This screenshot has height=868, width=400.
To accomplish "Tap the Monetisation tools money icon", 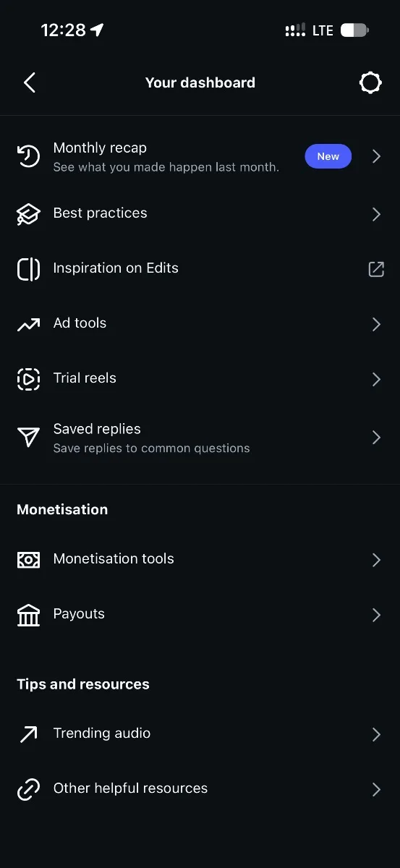I will pos(28,560).
